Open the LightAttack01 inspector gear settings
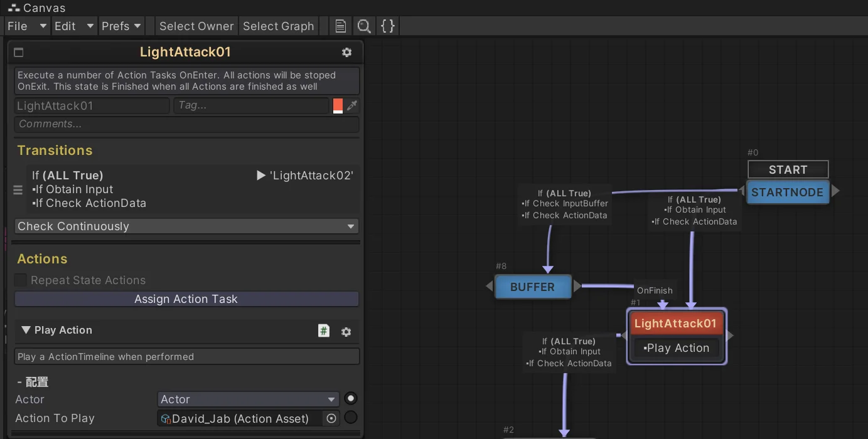Viewport: 868px width, 439px height. (346, 53)
